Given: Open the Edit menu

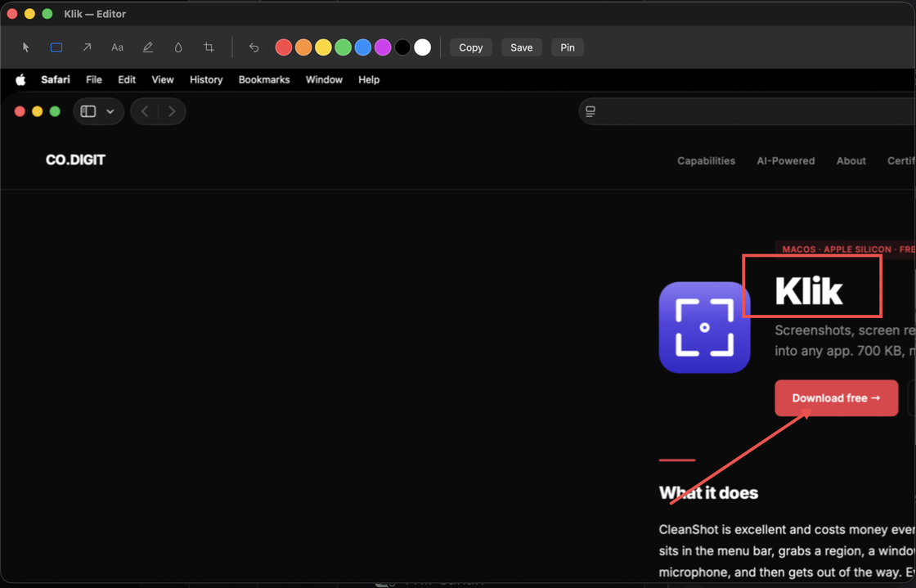Looking at the screenshot, I should 127,80.
